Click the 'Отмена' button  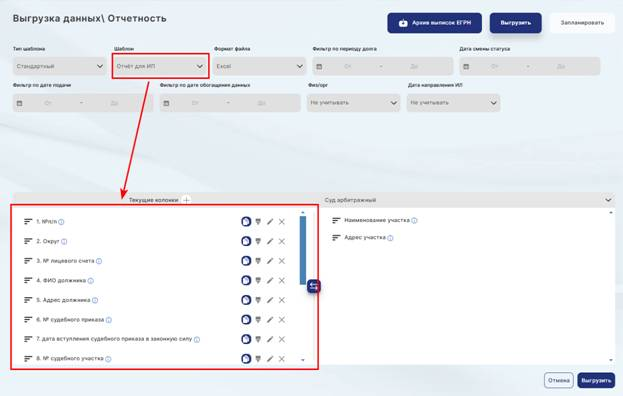coord(559,380)
